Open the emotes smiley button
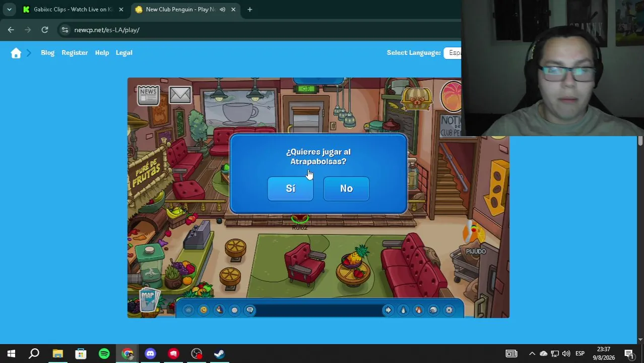 point(204,310)
